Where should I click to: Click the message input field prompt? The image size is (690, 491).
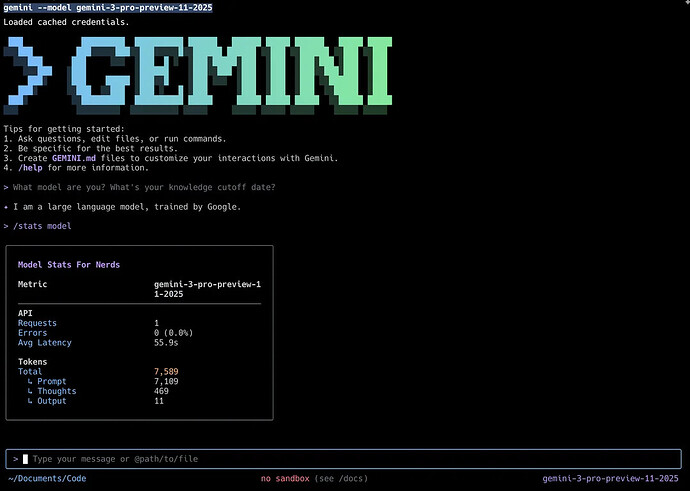click(343, 459)
